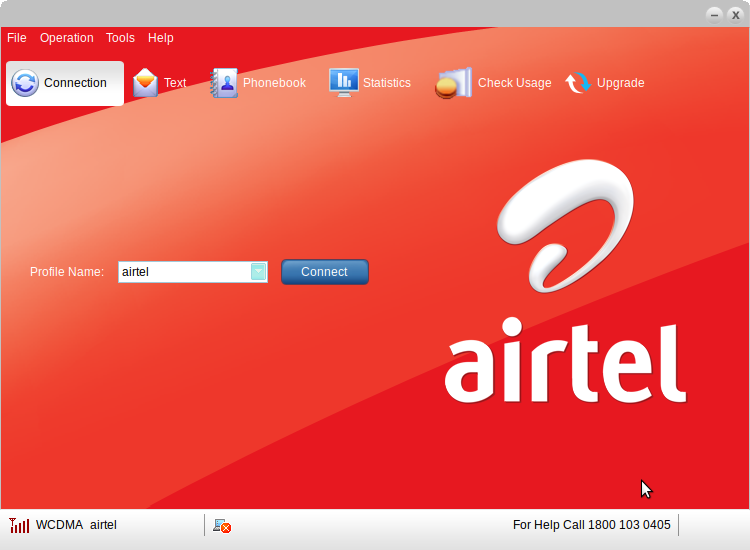750x550 pixels.
Task: Open the Statistics monitor icon
Action: coord(343,82)
